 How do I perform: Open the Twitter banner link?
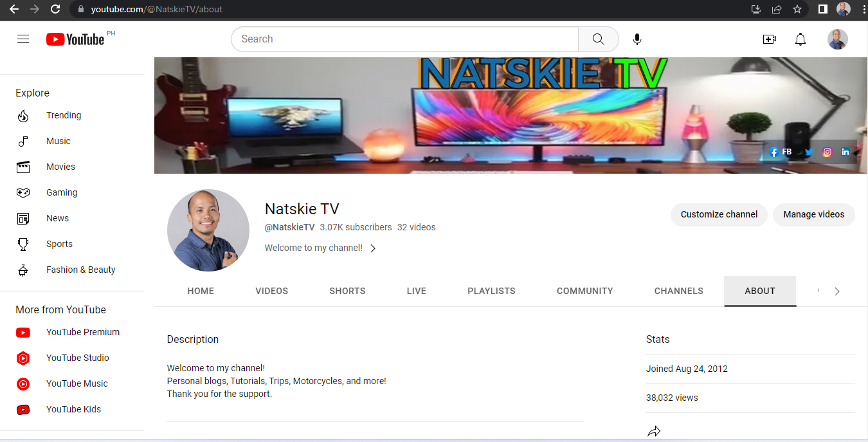809,152
